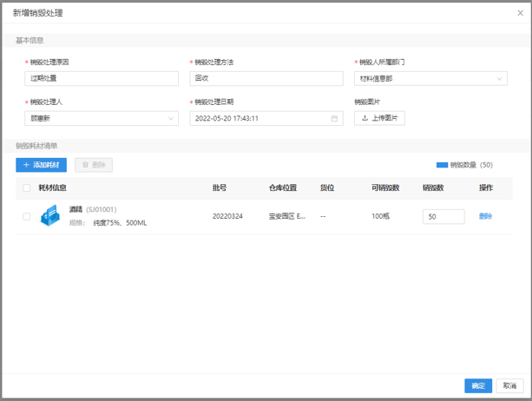Click the 销毁数 input containing 50
Image resolution: width=532 pixels, height=401 pixels.
point(443,216)
